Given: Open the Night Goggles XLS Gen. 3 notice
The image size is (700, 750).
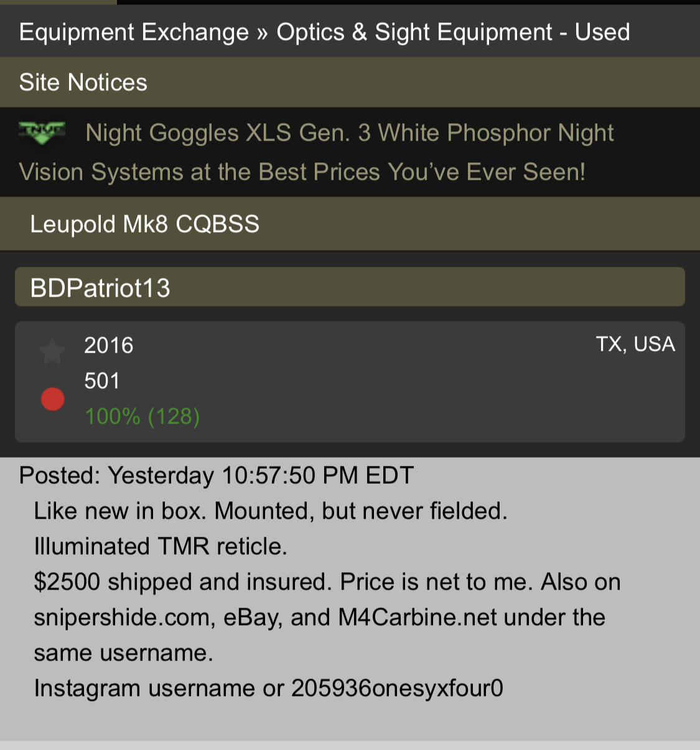Looking at the screenshot, I should tap(349, 133).
